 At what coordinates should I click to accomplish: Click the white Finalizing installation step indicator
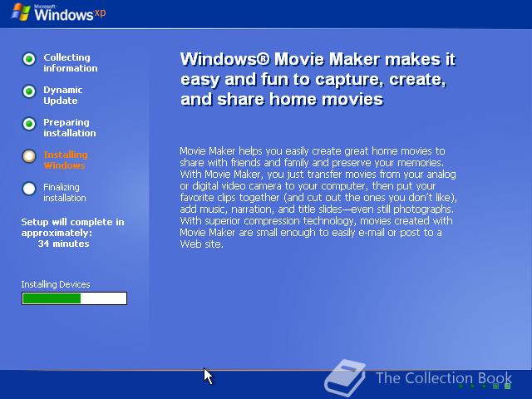(x=29, y=189)
